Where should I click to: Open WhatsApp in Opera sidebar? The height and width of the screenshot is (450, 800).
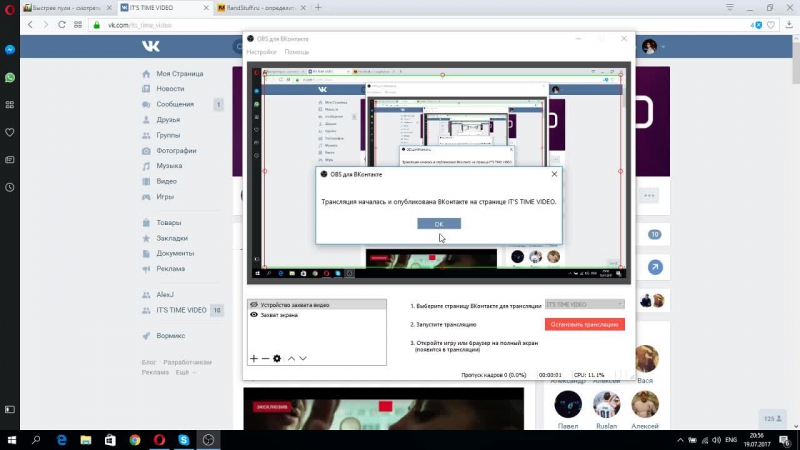[x=10, y=78]
